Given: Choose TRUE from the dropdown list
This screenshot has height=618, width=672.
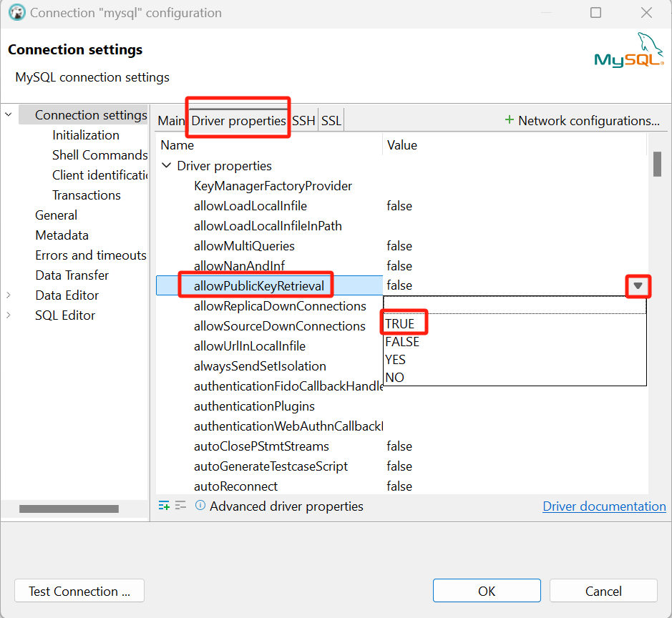Looking at the screenshot, I should coord(400,324).
